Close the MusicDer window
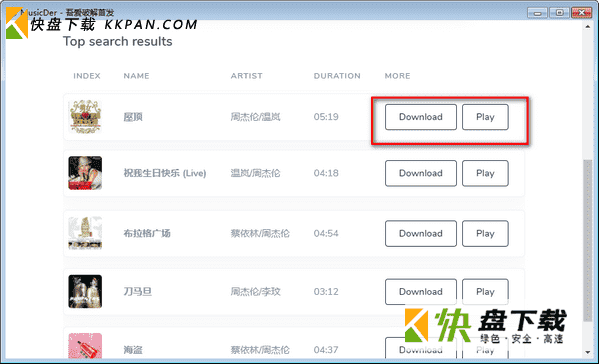 click(x=581, y=13)
